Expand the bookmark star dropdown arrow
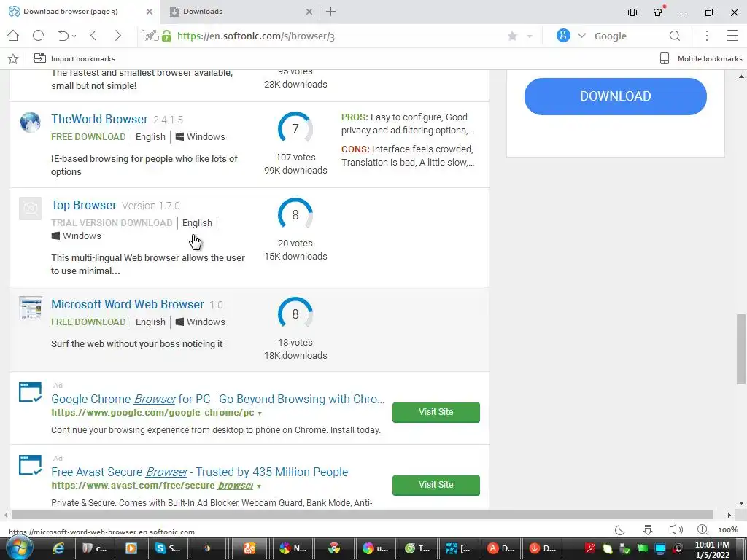This screenshot has width=747, height=560. [x=530, y=36]
